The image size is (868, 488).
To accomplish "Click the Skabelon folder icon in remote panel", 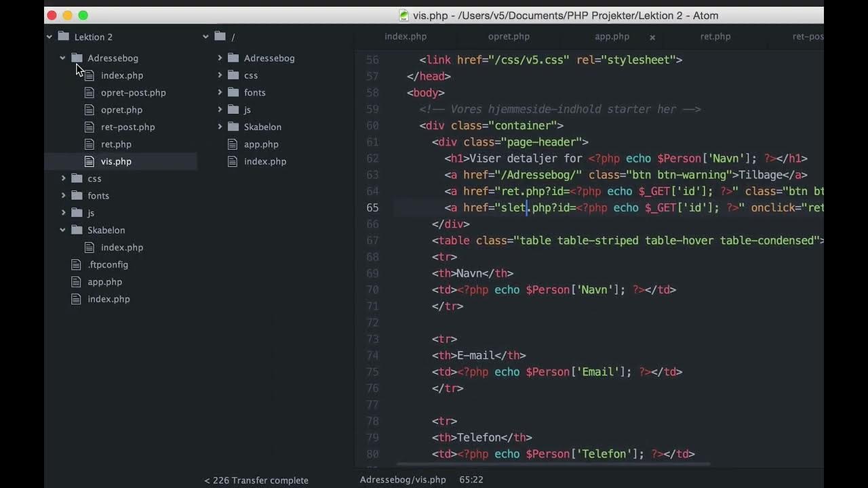I will pos(233,127).
